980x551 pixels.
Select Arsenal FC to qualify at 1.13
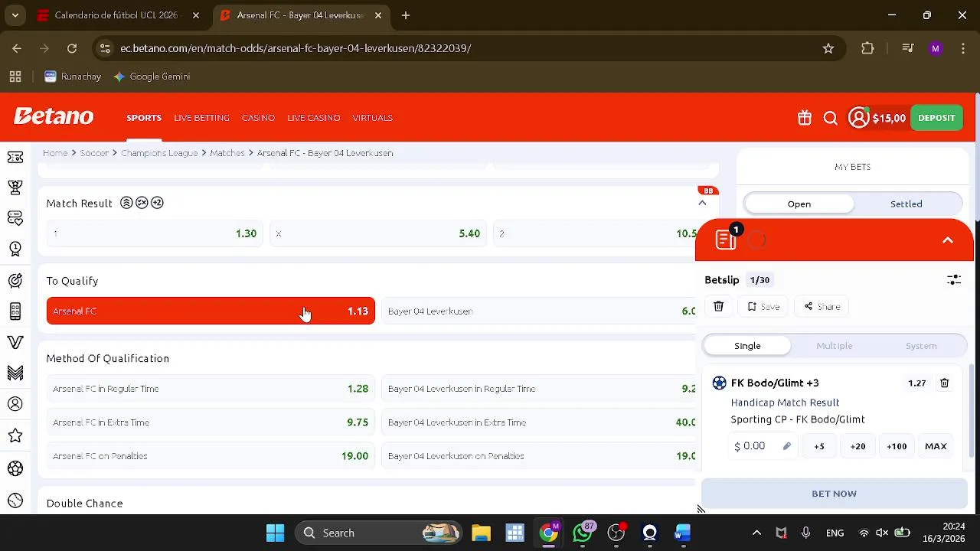[211, 311]
